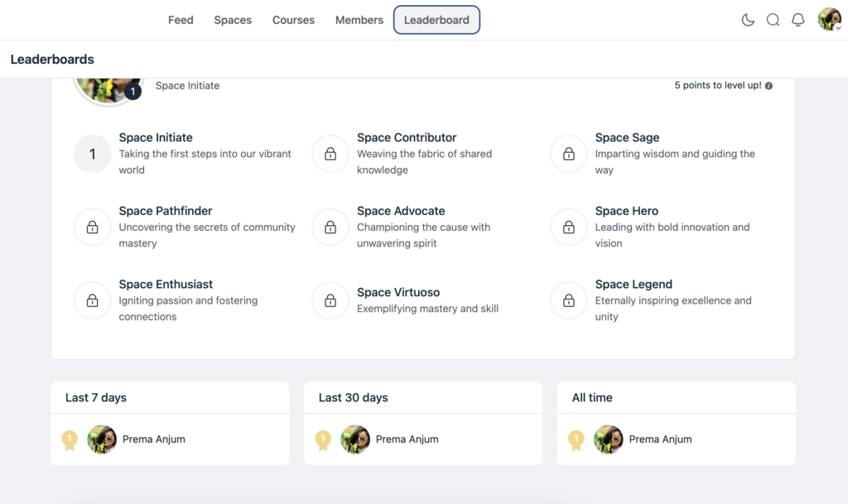This screenshot has width=848, height=504.
Task: Click the lock icon on Space Virtuoso badge
Action: (330, 300)
